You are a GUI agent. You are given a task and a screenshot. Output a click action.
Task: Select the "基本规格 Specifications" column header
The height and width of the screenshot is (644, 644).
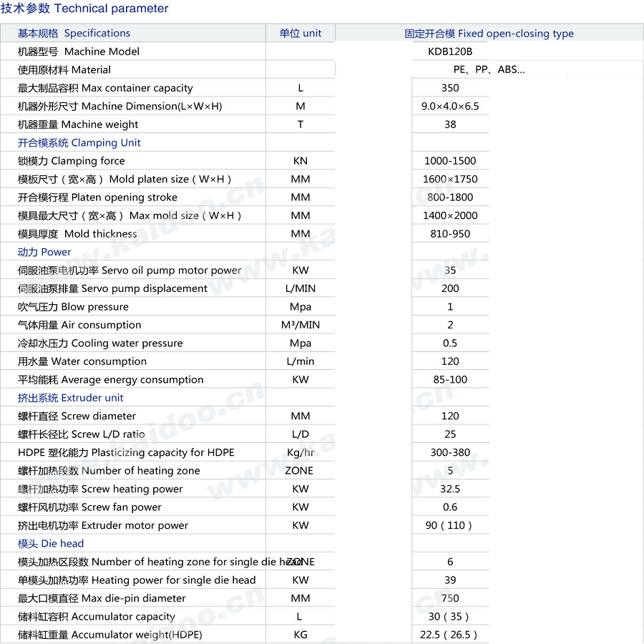point(74,33)
